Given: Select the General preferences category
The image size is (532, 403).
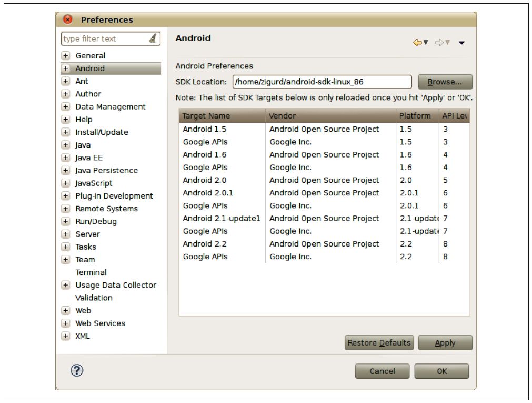Looking at the screenshot, I should (x=91, y=55).
